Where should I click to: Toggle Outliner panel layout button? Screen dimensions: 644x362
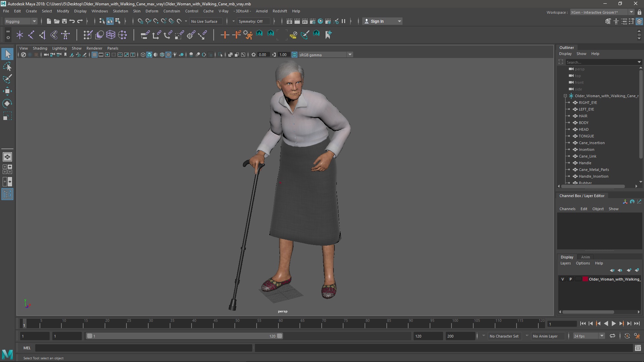point(7,194)
